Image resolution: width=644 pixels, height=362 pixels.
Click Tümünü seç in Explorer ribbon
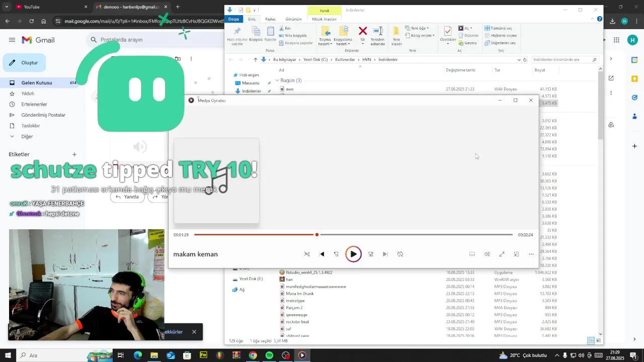[x=499, y=28]
